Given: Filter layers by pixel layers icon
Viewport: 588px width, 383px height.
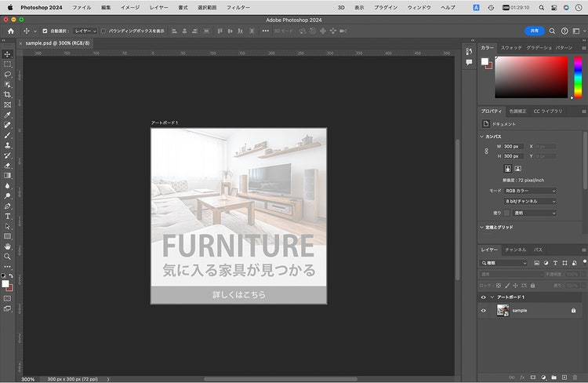Looking at the screenshot, I should pyautogui.click(x=536, y=263).
